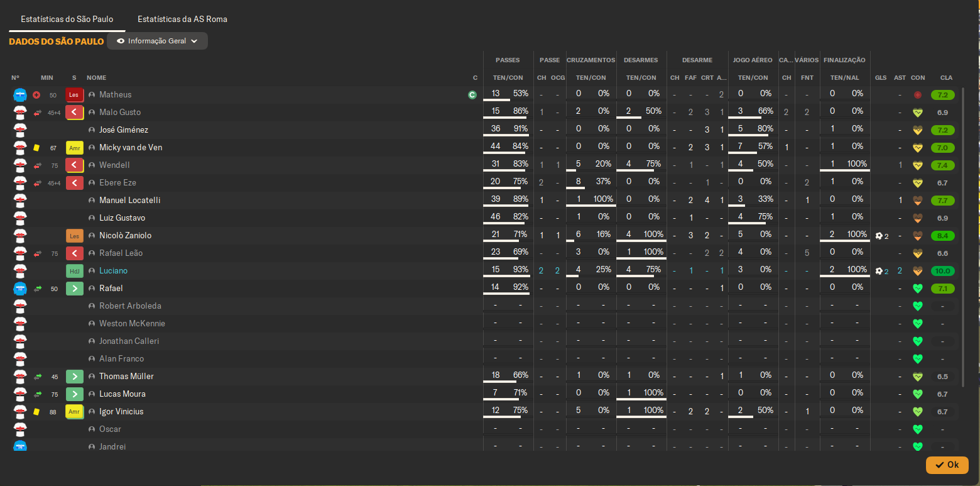Click the person icon beside José Giménez
This screenshot has width=980, height=486.
pos(92,130)
